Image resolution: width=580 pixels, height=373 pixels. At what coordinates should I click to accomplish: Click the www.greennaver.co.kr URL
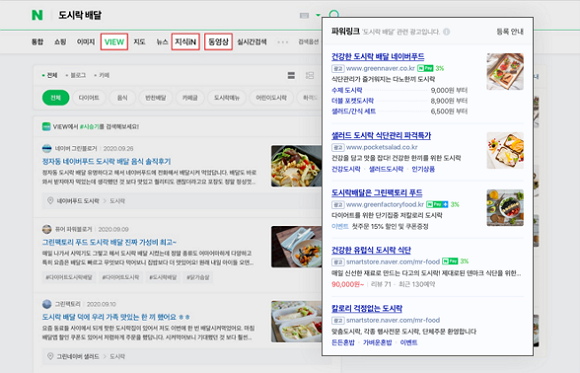pos(380,68)
